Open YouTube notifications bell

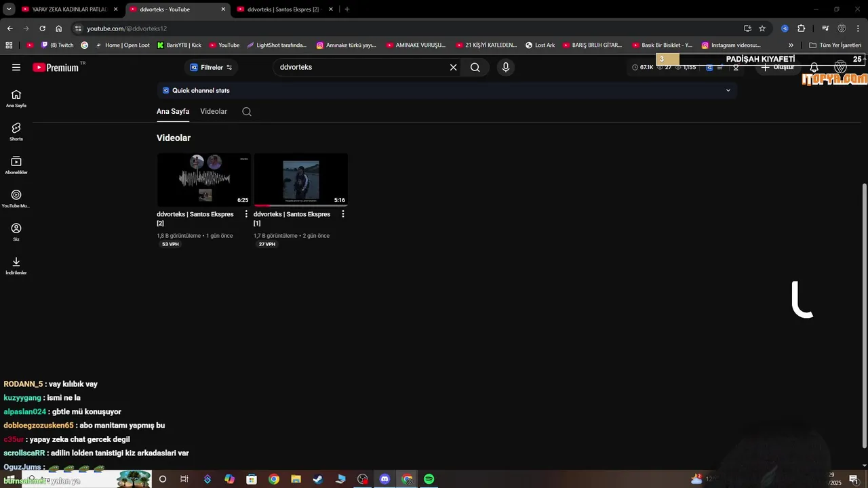tap(814, 68)
